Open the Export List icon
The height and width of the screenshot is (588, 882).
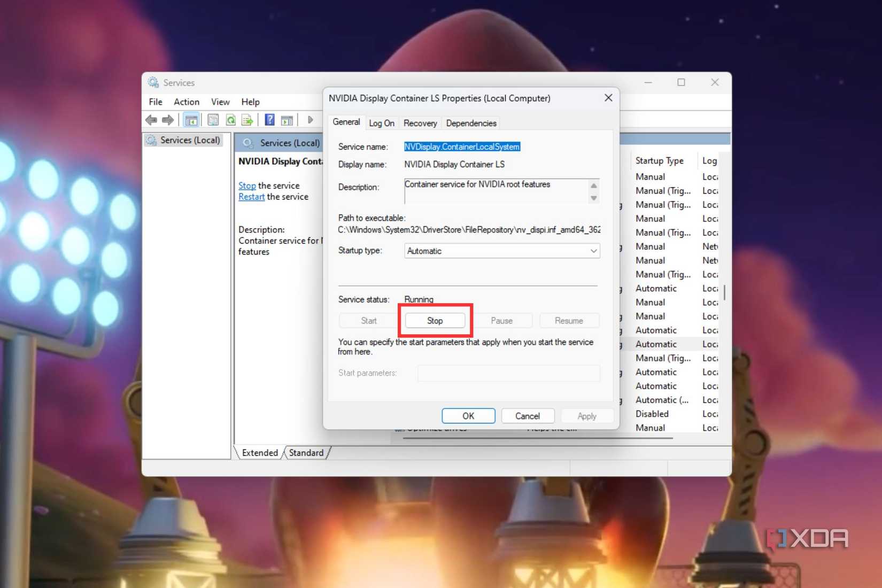pos(247,120)
